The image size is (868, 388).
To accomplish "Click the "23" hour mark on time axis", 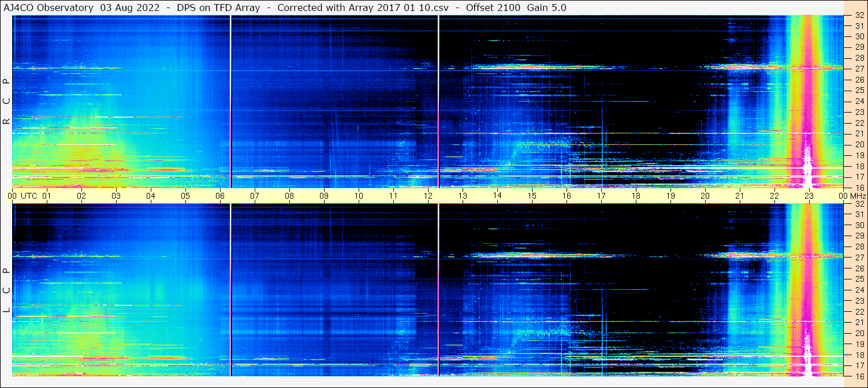I will tap(809, 196).
